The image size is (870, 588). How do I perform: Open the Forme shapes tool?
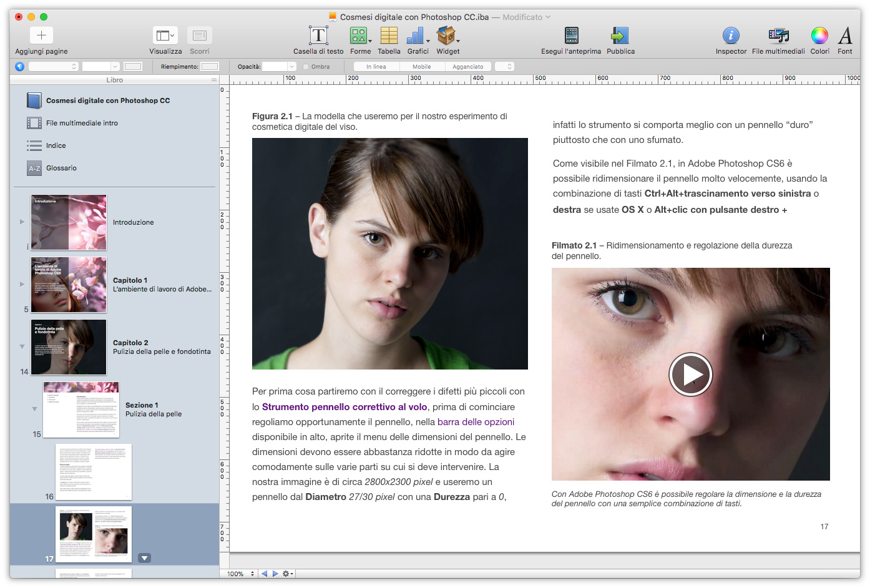pos(359,36)
